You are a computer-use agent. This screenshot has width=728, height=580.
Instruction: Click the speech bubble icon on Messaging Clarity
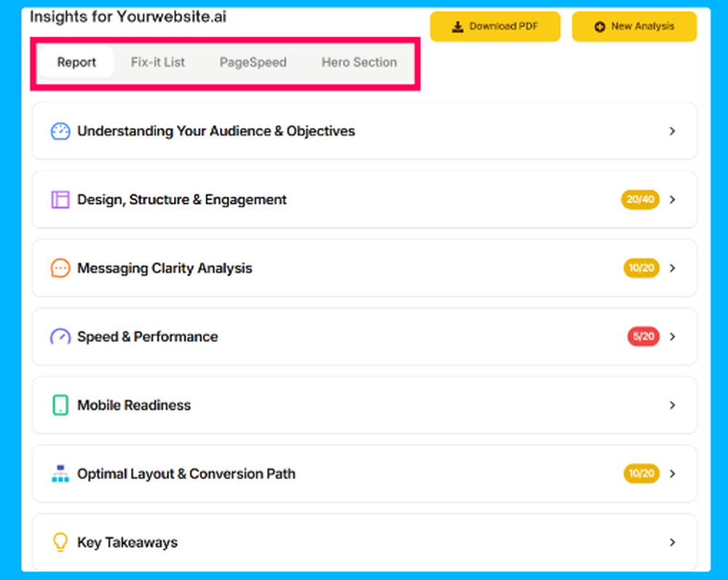pyautogui.click(x=60, y=268)
